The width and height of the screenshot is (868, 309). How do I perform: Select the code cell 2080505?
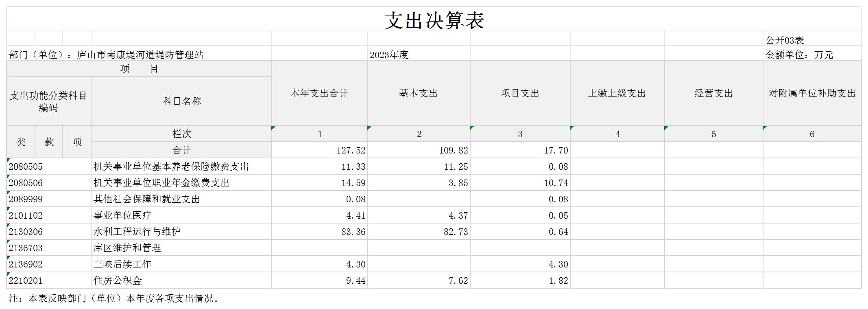tap(26, 167)
